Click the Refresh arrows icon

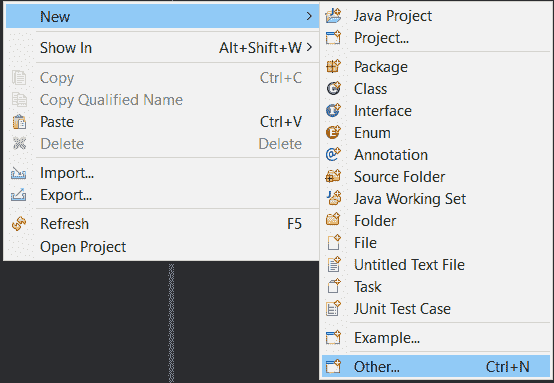pyautogui.click(x=19, y=224)
